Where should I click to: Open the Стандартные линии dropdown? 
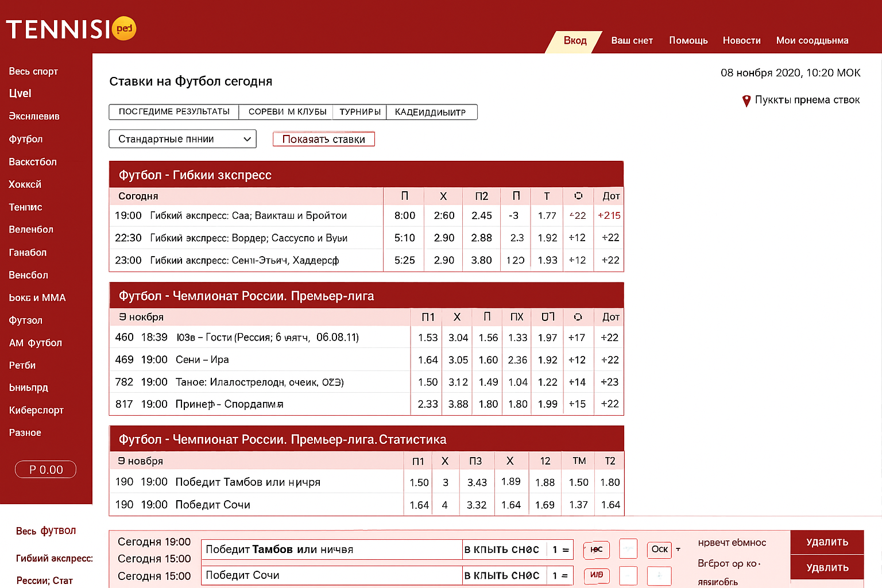tap(183, 139)
